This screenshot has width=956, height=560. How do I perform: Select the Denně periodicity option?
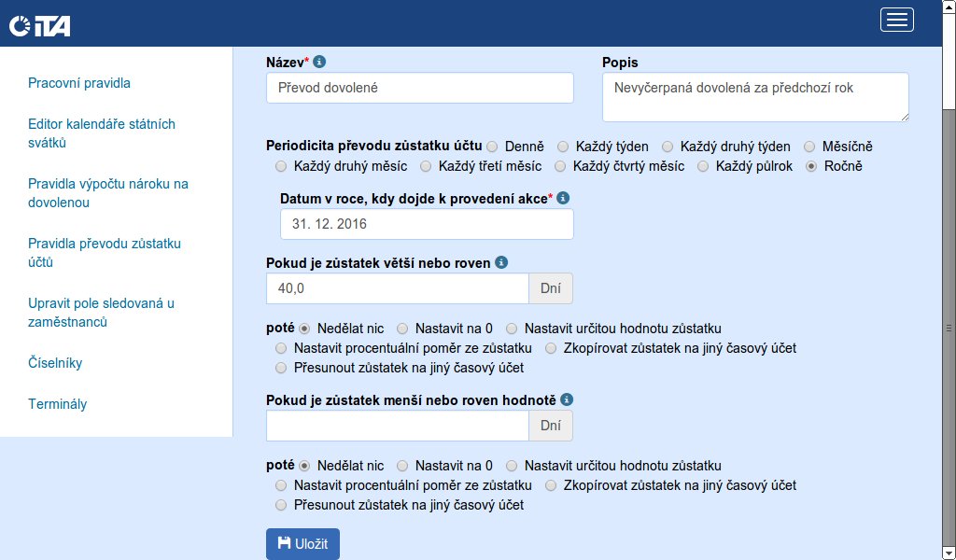(x=492, y=147)
